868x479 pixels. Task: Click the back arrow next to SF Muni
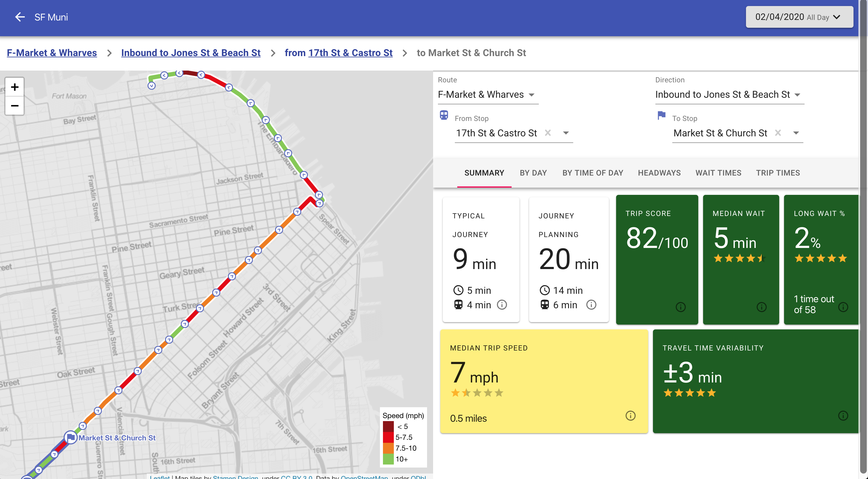tap(20, 17)
